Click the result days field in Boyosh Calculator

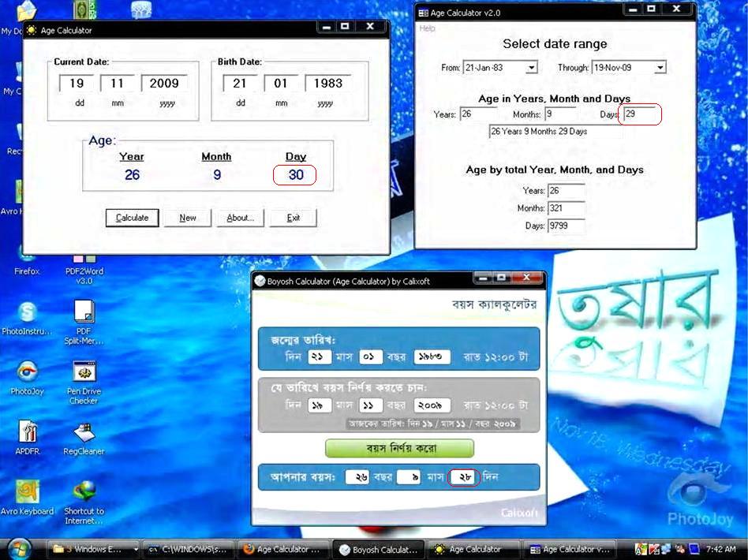[464, 476]
